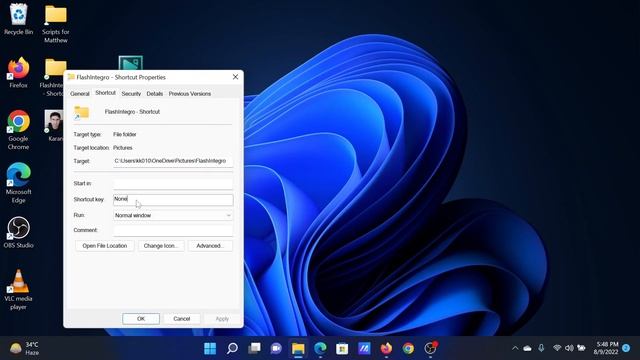Click the Apply button
The image size is (640, 360).
pyautogui.click(x=222, y=318)
